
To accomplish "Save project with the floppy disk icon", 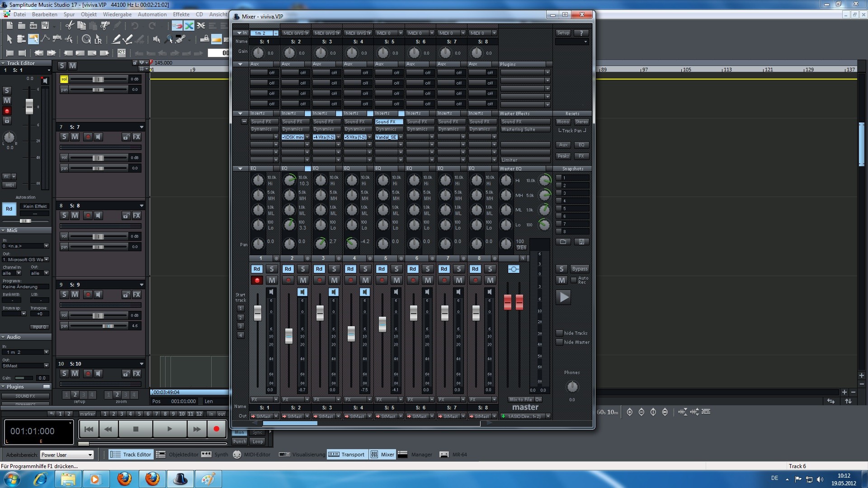I will coord(45,26).
